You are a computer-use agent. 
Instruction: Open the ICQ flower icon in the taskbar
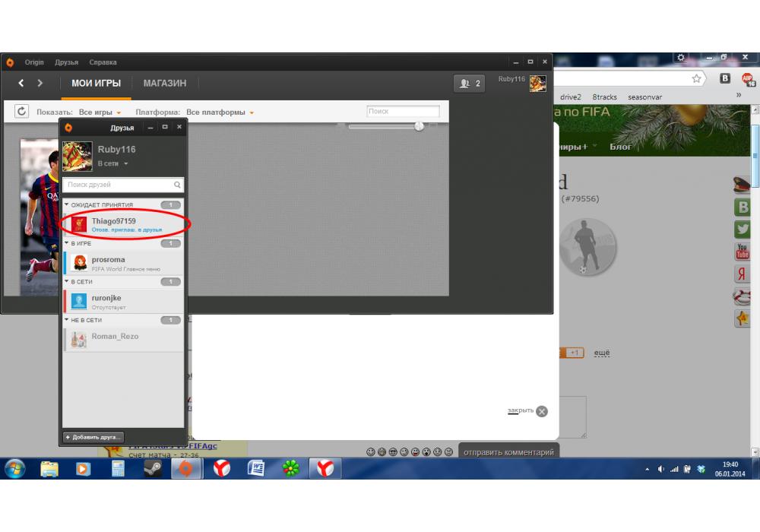(x=290, y=469)
